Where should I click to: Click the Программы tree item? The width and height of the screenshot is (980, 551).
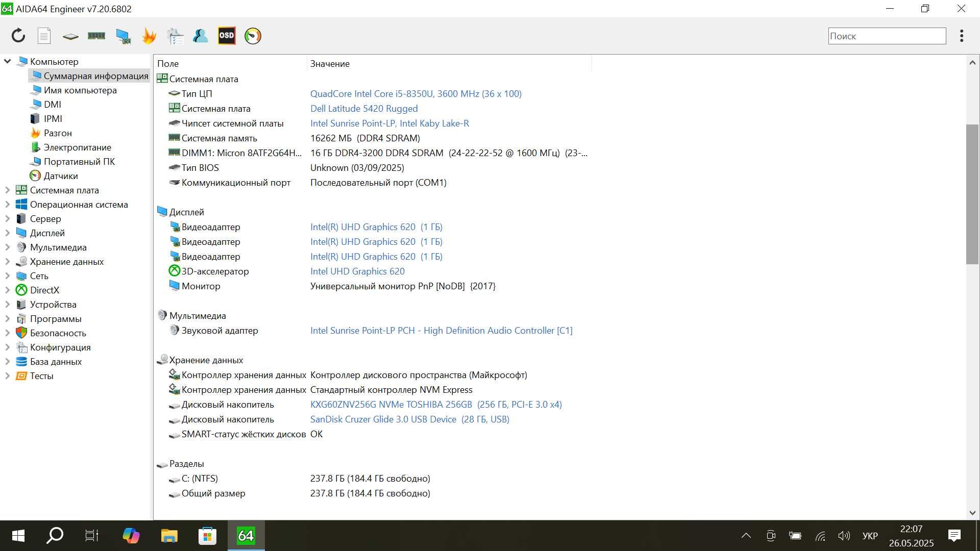(x=56, y=318)
